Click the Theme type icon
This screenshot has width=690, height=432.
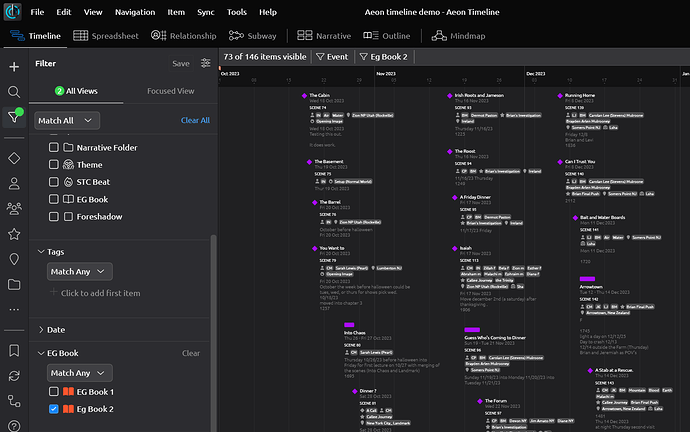click(68, 165)
